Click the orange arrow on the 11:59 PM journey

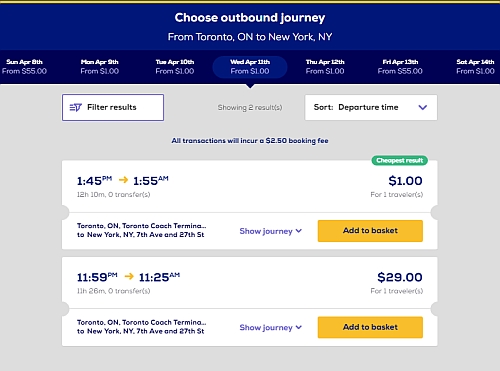pyautogui.click(x=129, y=276)
